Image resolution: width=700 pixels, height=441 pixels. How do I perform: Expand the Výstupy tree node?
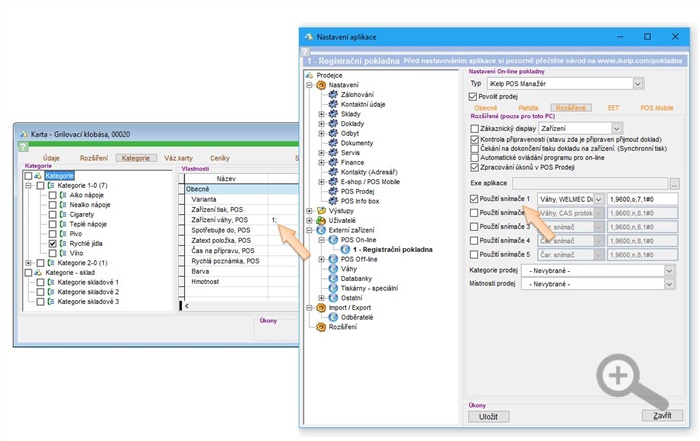click(x=309, y=211)
